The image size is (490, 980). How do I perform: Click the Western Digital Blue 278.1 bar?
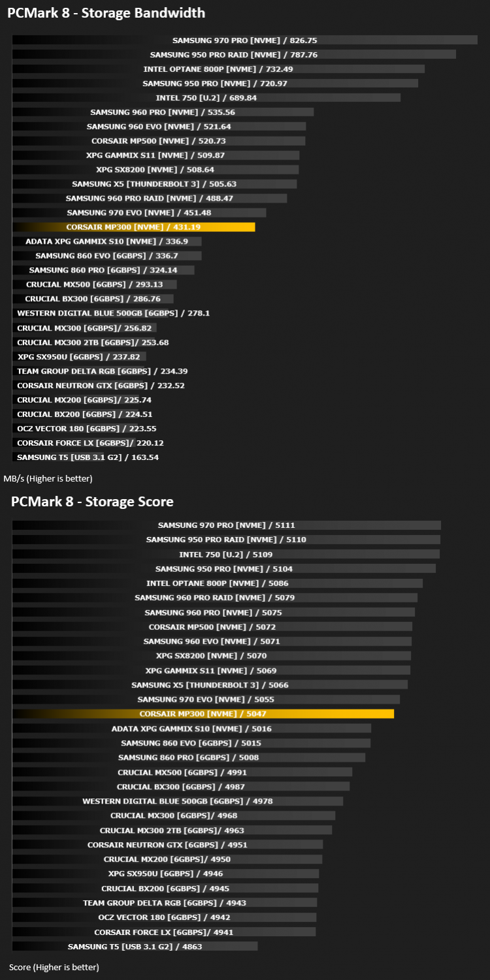coord(90,313)
